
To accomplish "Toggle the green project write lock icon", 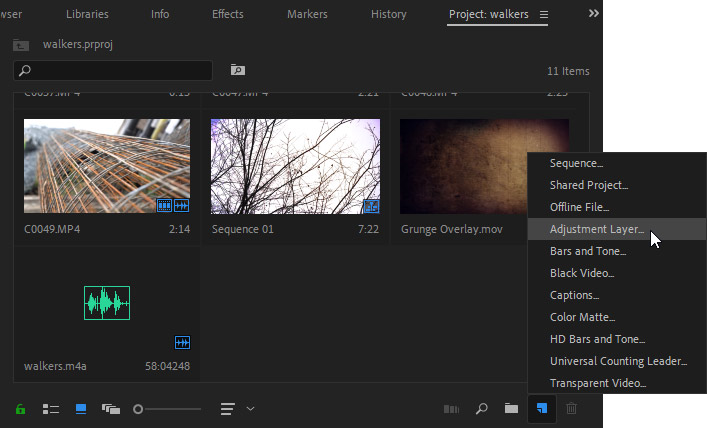I will click(x=20, y=409).
